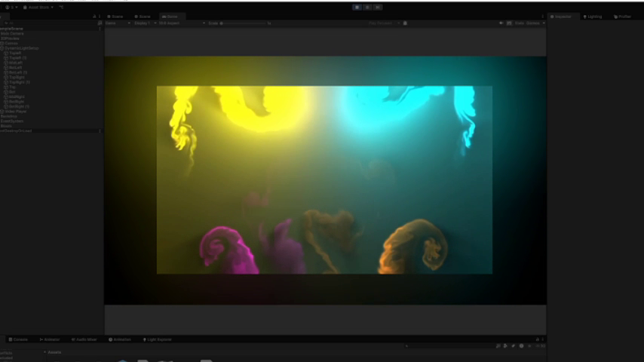Toggle the Gizmos button

532,23
